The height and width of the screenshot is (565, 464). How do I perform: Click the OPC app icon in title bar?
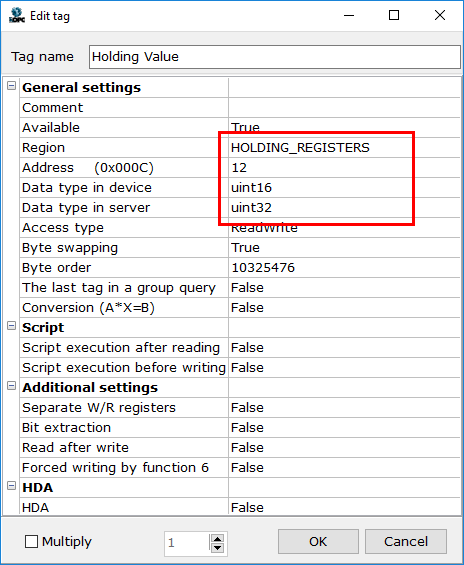pos(17,15)
